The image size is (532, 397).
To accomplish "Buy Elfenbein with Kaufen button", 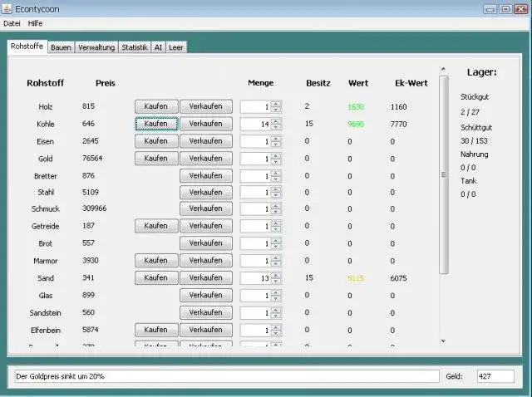I will (156, 330).
